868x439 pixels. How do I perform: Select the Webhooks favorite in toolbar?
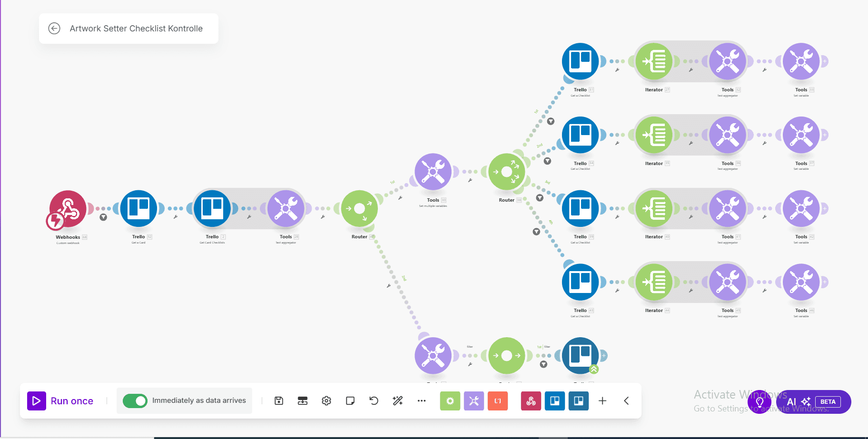[x=531, y=401]
